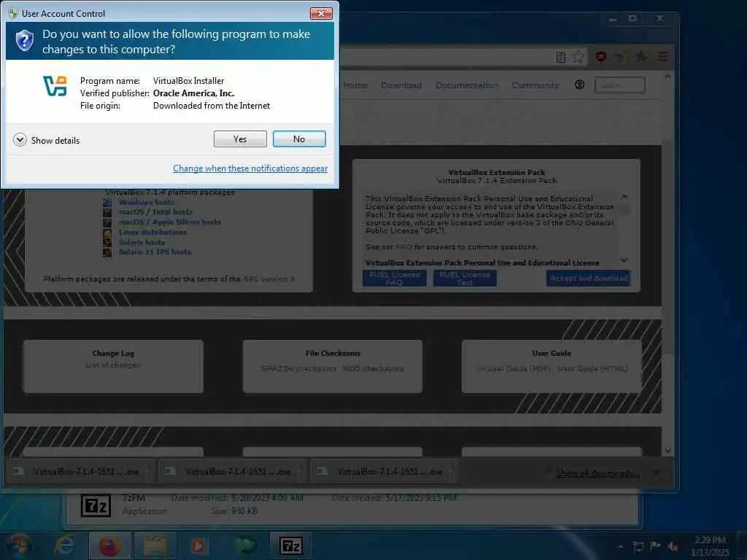
Task: Open Change when these notifications appear link
Action: click(x=250, y=168)
